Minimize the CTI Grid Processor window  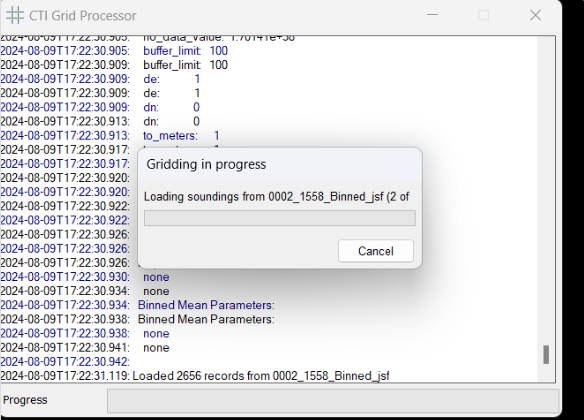pyautogui.click(x=432, y=15)
